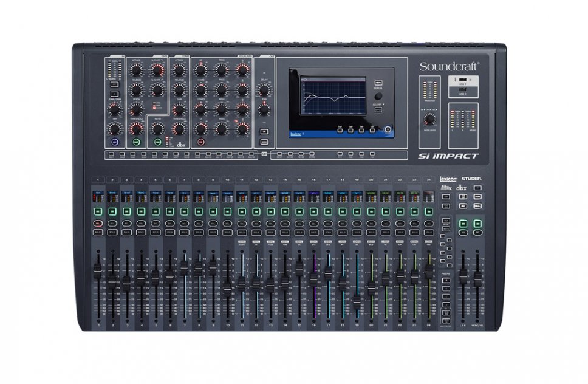The image size is (588, 384).
Task: Select the L&R master fader cap
Action: tap(463, 276)
